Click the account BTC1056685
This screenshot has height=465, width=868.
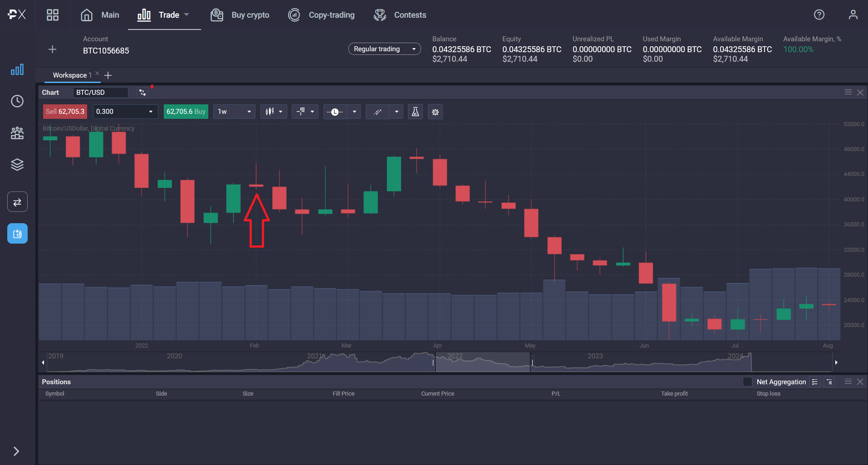click(106, 51)
